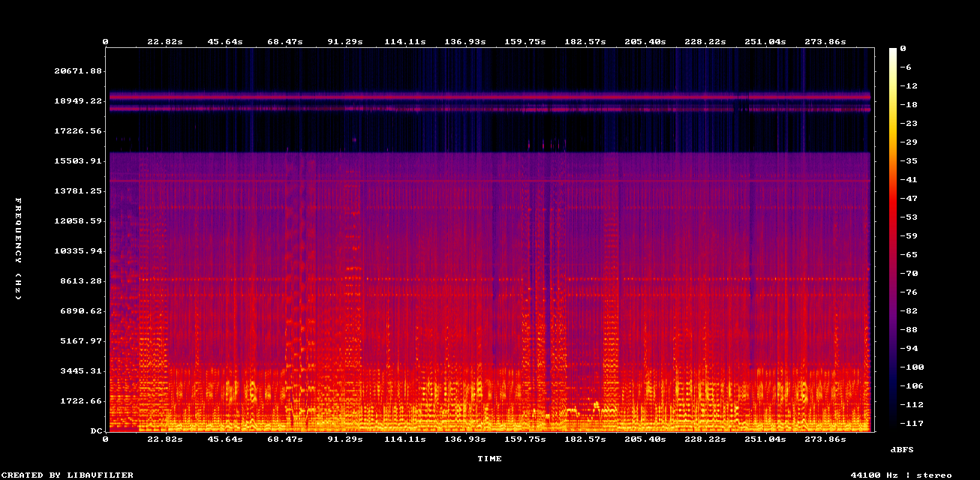Select the 1722.66 frequency label

[x=82, y=401]
